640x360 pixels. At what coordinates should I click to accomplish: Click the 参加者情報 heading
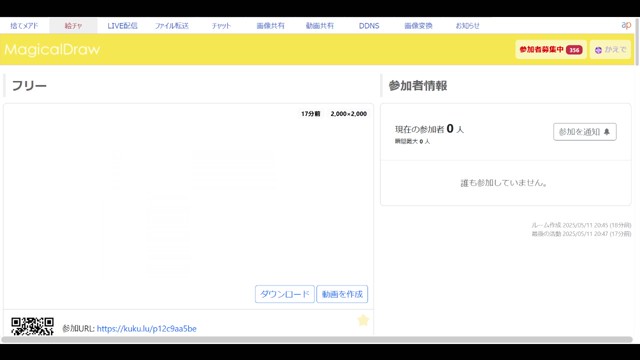(x=418, y=86)
